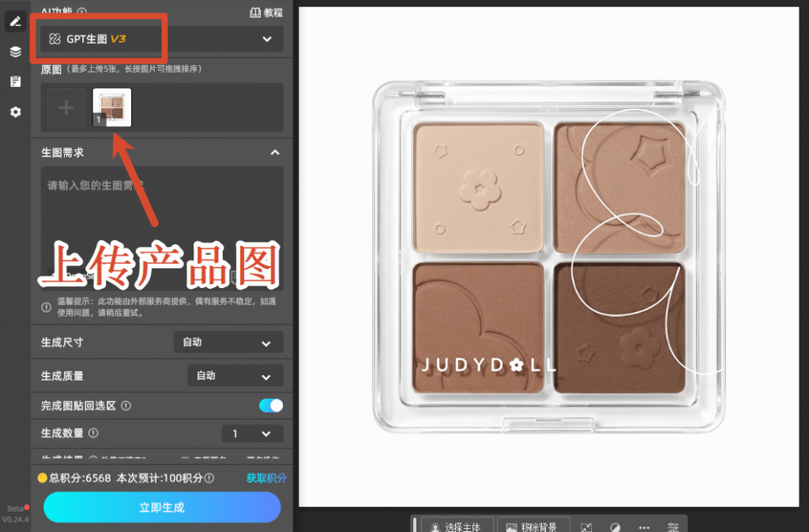Image resolution: width=809 pixels, height=532 pixels.
Task: Select uploaded eyeshadow palette thumbnail
Action: click(112, 107)
